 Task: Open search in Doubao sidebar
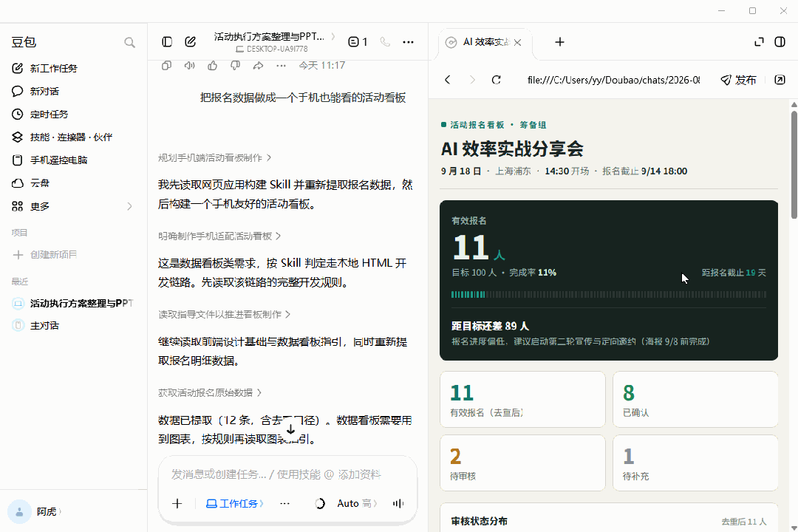(x=130, y=42)
